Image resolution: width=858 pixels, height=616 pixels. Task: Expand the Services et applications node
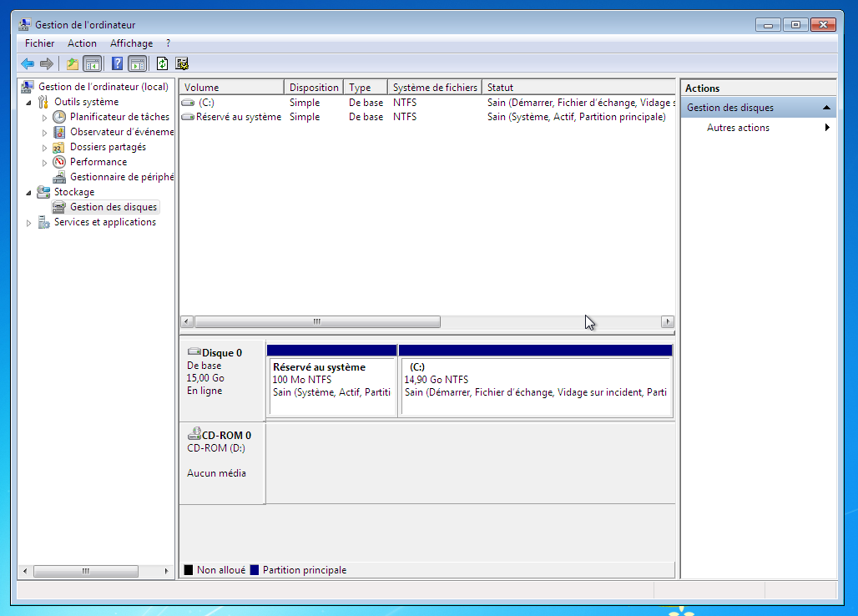pos(28,223)
